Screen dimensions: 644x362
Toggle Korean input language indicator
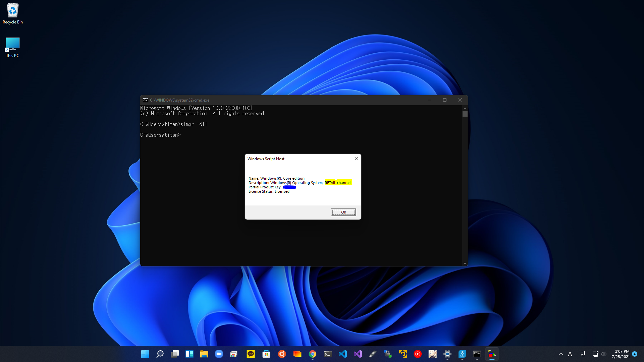583,354
